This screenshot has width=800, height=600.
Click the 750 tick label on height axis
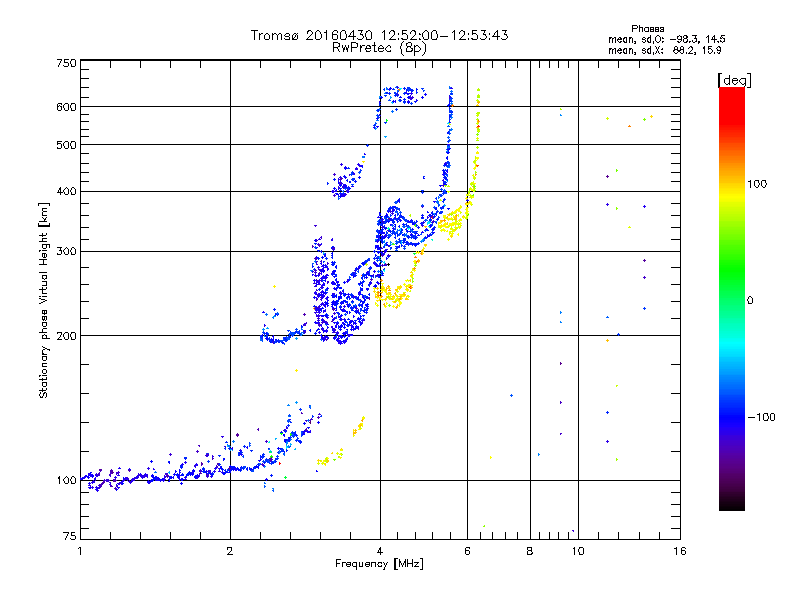pos(66,63)
